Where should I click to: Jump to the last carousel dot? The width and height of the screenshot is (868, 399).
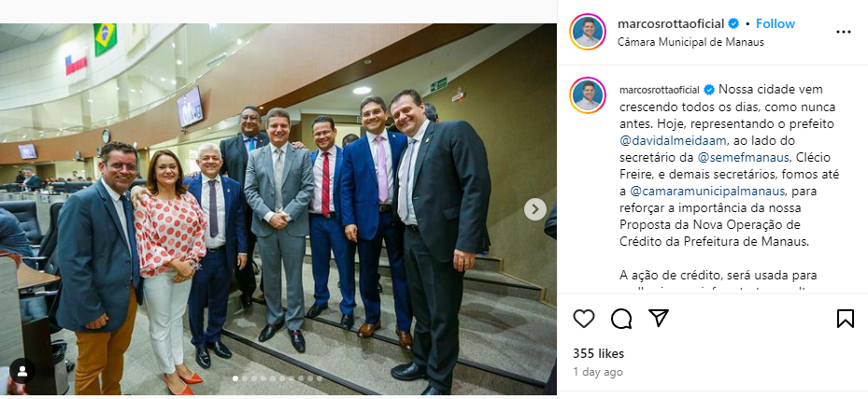[320, 378]
